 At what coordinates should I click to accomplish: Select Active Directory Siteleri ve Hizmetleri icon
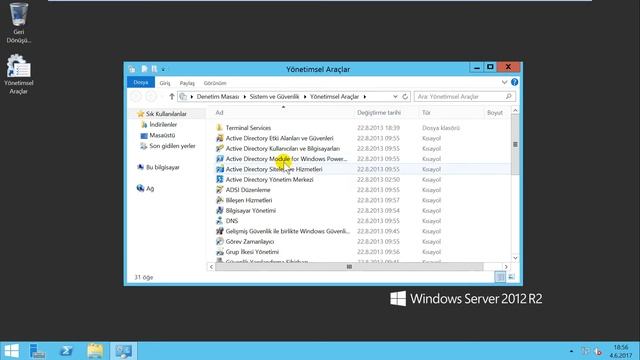[x=219, y=169]
